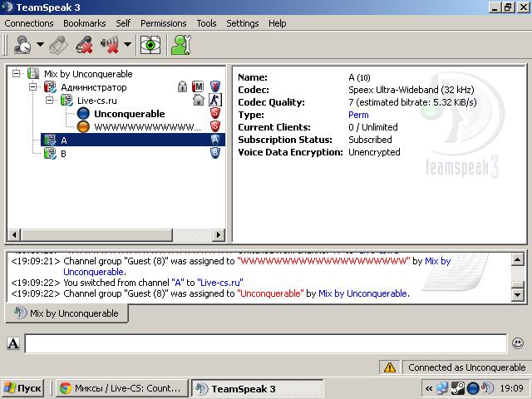Select the Live-cs.ru channel
Viewport: 532px width, 399px height.
97,101
